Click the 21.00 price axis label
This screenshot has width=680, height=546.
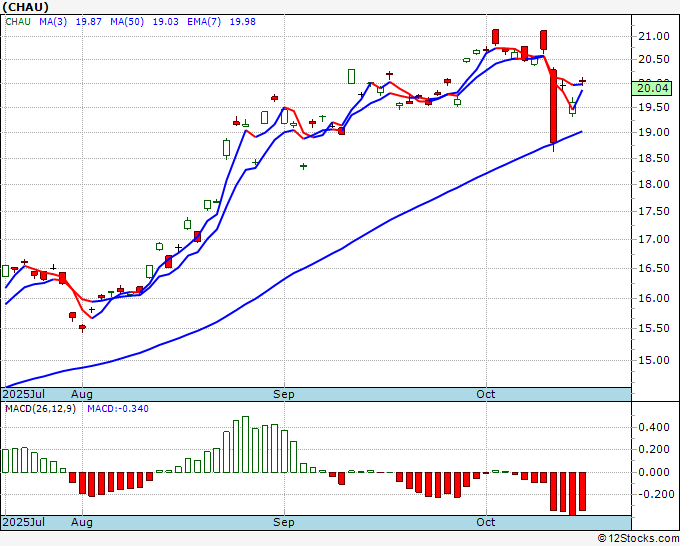[x=654, y=36]
